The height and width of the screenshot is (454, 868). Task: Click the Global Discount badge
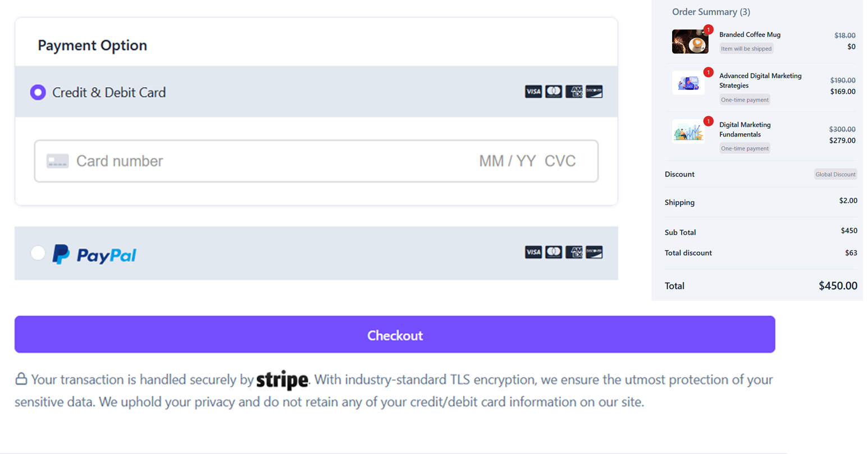pos(835,174)
